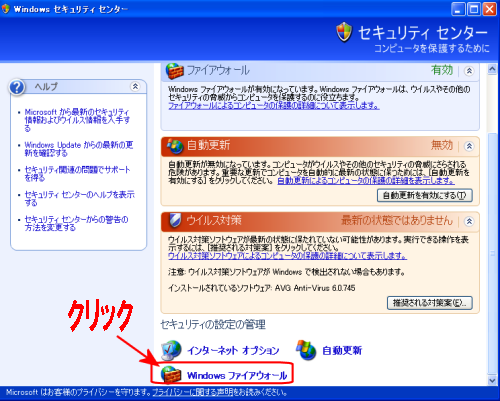
Task: Click the title bar shield icon
Action: tap(6, 9)
